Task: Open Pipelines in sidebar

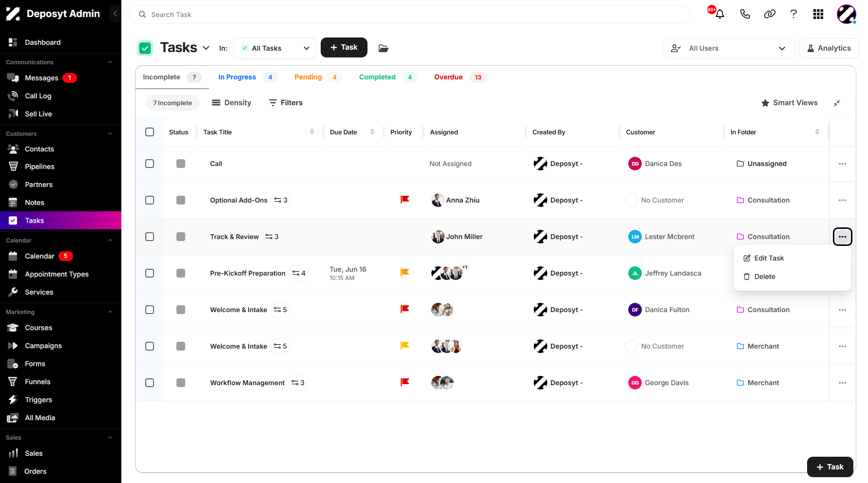Action: coord(39,167)
